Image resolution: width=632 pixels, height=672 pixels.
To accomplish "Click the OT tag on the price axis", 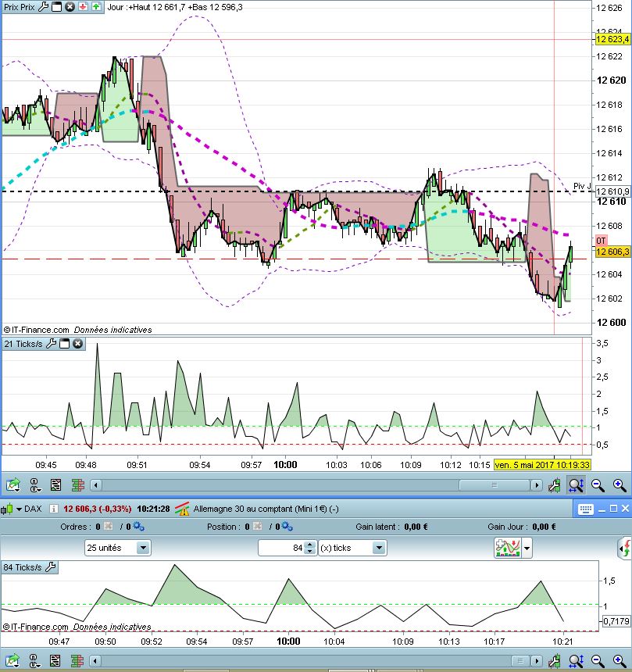I will click(601, 241).
